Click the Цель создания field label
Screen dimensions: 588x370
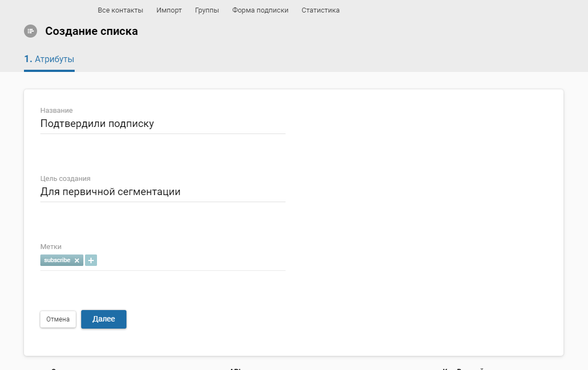65,178
